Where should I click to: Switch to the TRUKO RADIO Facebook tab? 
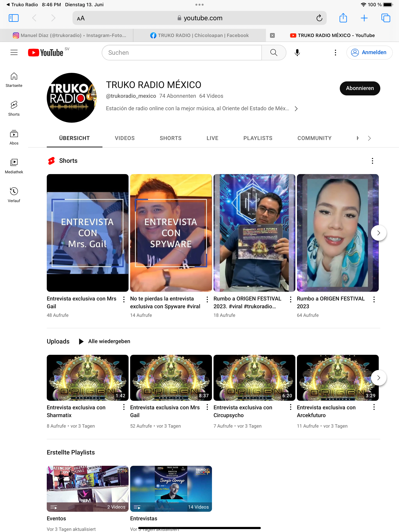point(199,35)
